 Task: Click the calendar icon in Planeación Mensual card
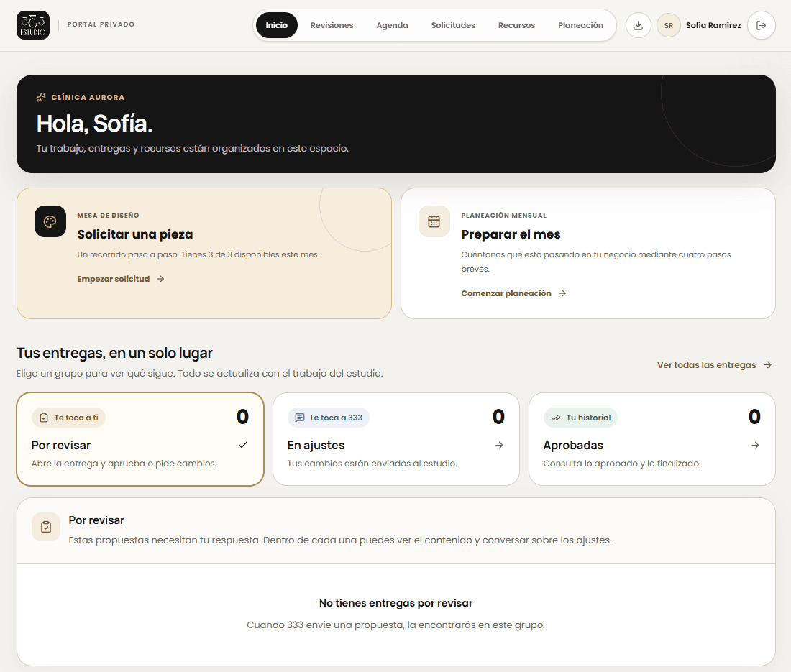[x=434, y=221]
